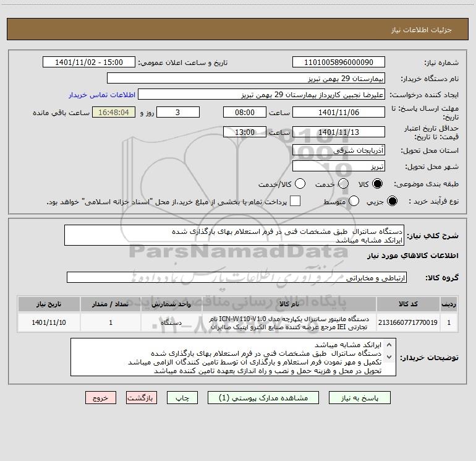The height and width of the screenshot is (461, 476).
Task: Click the general need description box
Action: [234, 236]
